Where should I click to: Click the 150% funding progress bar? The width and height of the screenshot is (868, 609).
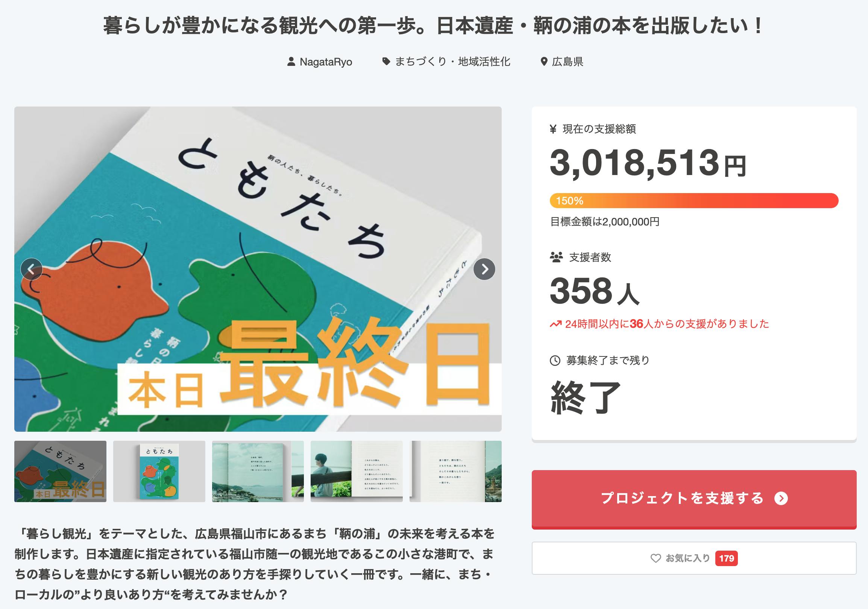point(694,201)
